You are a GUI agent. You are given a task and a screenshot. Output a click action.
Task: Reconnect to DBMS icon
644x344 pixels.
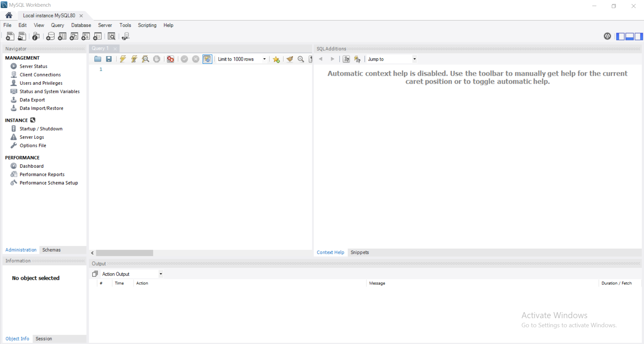[126, 36]
